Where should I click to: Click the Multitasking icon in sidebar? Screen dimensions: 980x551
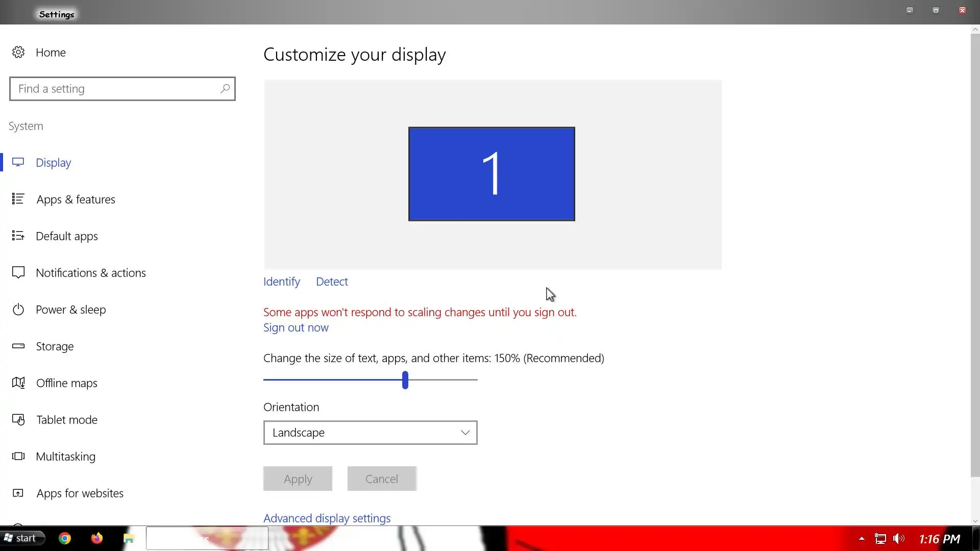pyautogui.click(x=18, y=456)
